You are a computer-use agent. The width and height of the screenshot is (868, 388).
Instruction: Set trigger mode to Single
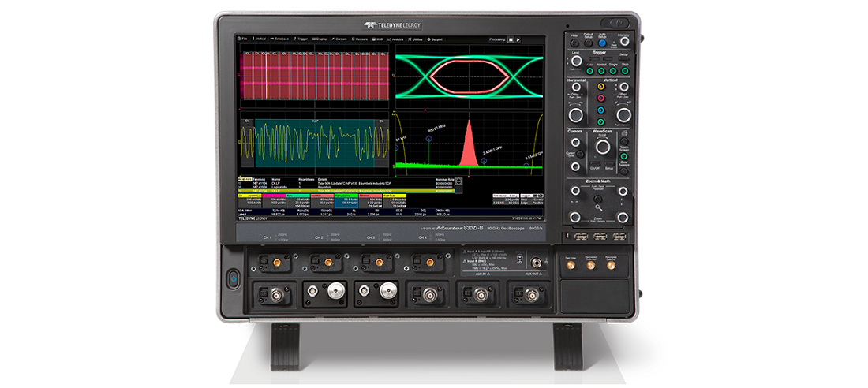[613, 71]
